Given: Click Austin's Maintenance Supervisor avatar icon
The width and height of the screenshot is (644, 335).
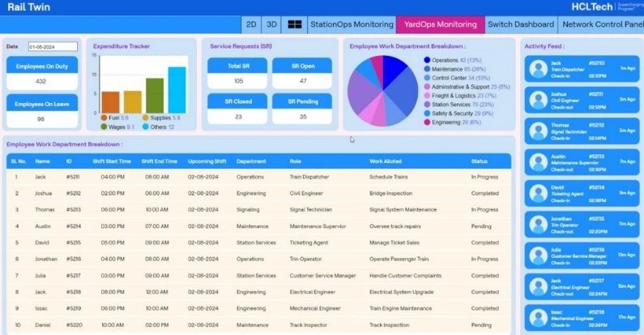Looking at the screenshot, I should tap(539, 162).
